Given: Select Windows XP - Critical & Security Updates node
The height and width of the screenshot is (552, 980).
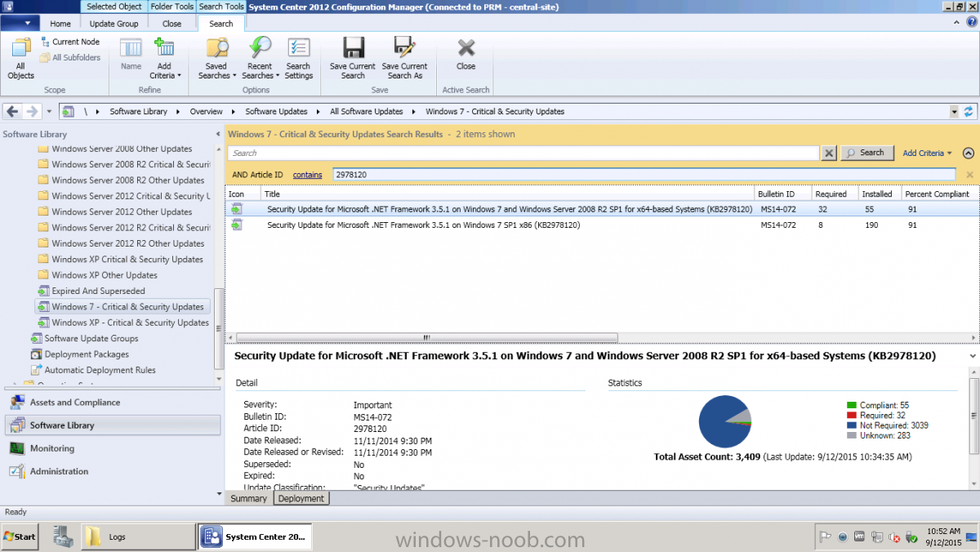Looking at the screenshot, I should click(131, 323).
